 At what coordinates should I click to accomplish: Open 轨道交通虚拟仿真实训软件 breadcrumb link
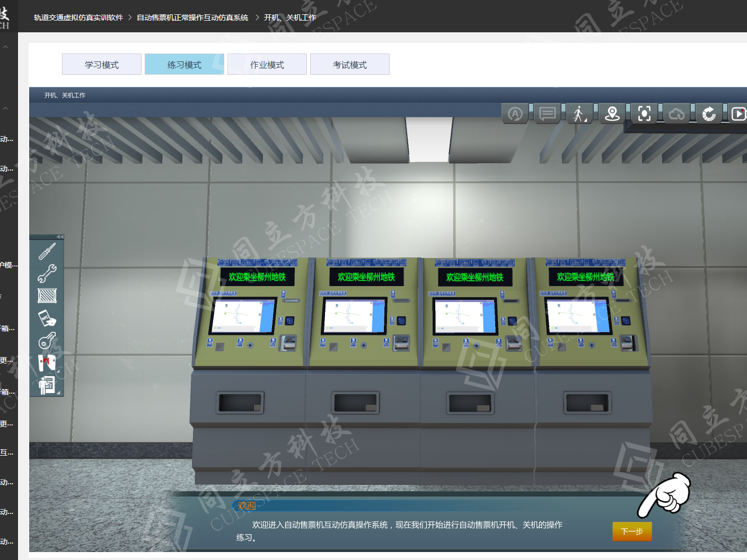coord(78,17)
